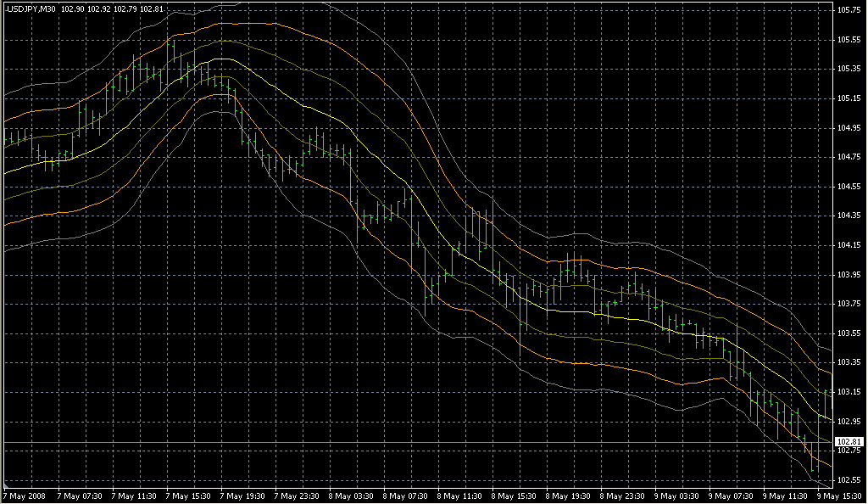
Task: Click the USDJPY,M30 chart title label
Action: [31, 9]
